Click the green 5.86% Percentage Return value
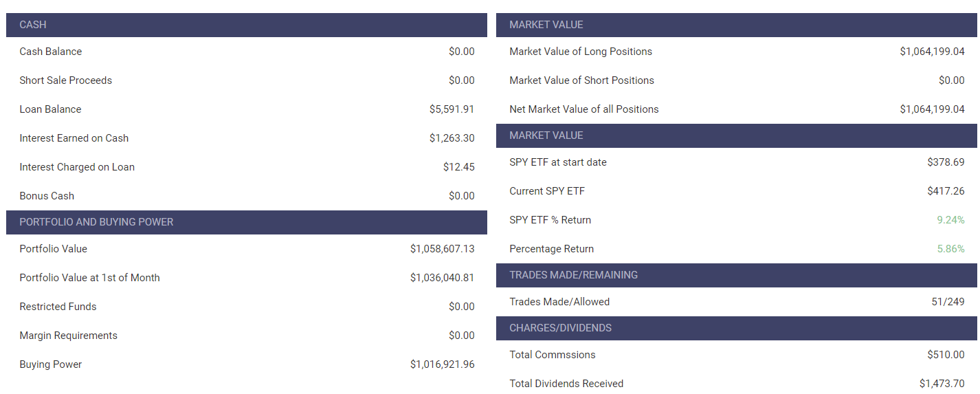The width and height of the screenshot is (980, 394). pyautogui.click(x=950, y=249)
